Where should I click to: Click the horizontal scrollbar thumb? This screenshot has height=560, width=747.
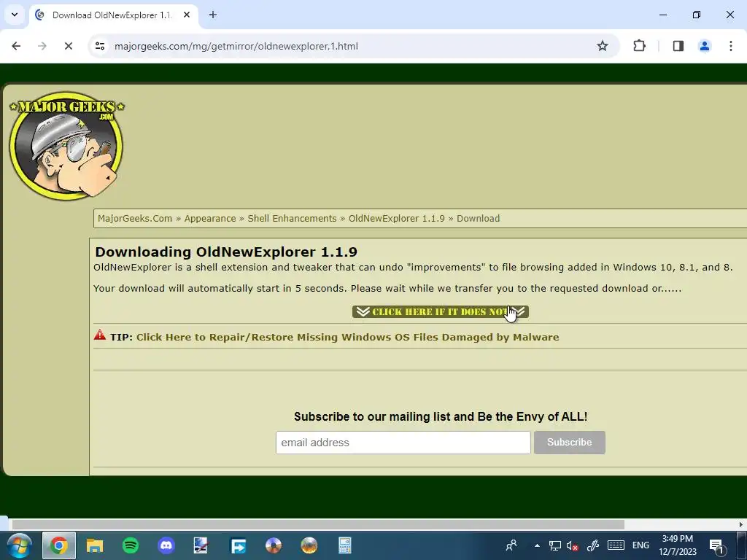(318, 525)
